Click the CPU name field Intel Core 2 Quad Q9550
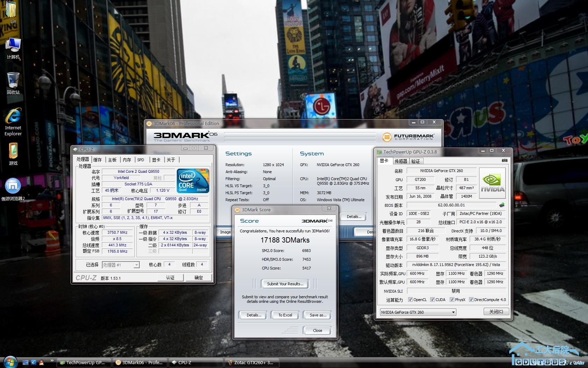This screenshot has width=588, height=368. click(138, 171)
